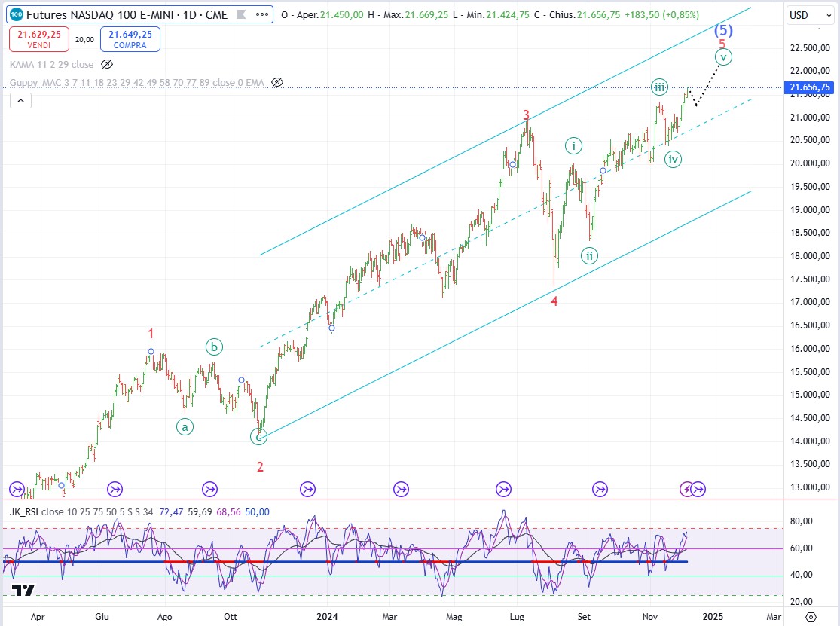
Task: Open the time axis settings gear
Action: coord(811,617)
